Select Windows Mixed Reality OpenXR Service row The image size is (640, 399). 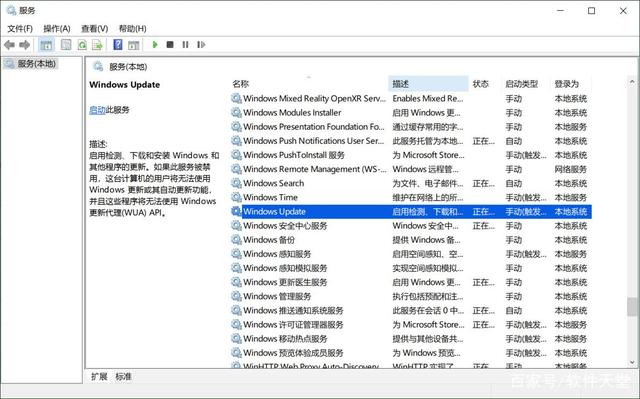click(x=411, y=99)
